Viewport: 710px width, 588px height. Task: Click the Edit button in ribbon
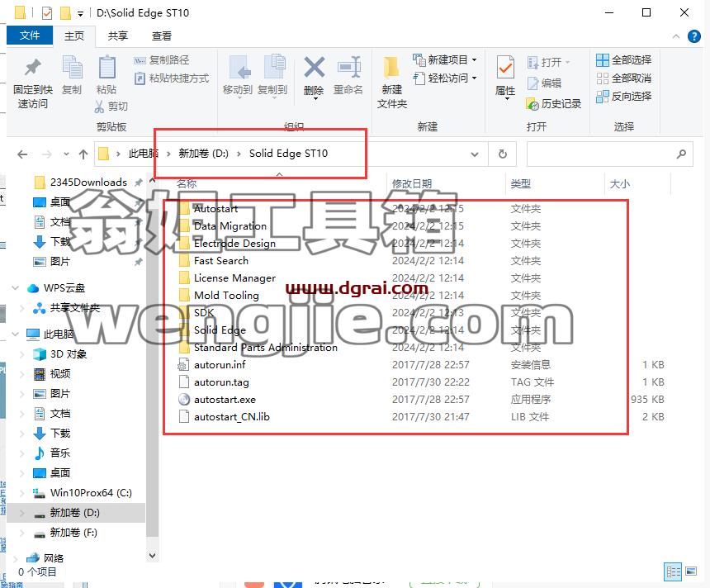pyautogui.click(x=544, y=83)
